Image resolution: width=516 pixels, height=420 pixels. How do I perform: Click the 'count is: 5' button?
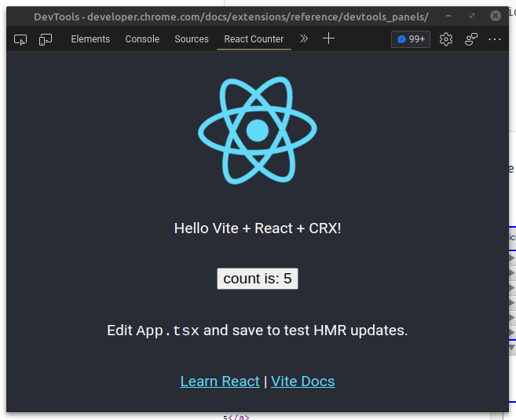pyautogui.click(x=258, y=279)
